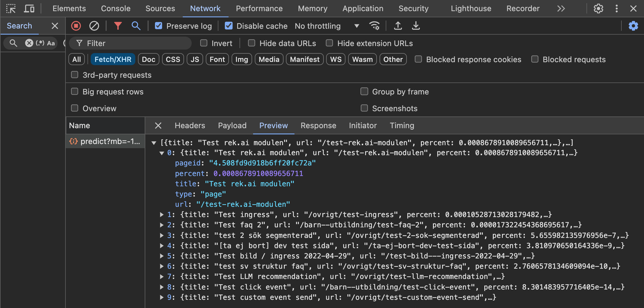Open the inspect element picker tool
Viewport: 644px width, 308px height.
pyautogui.click(x=11, y=9)
